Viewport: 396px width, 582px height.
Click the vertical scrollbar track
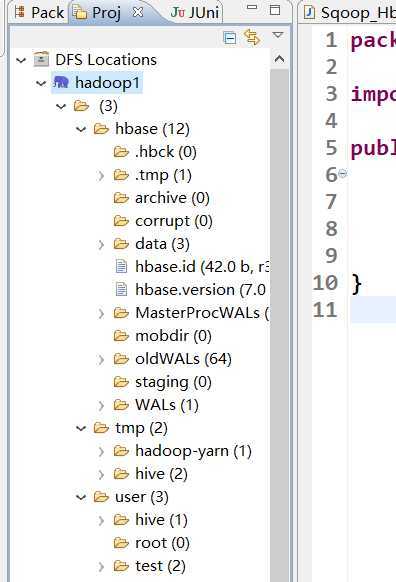click(279, 325)
